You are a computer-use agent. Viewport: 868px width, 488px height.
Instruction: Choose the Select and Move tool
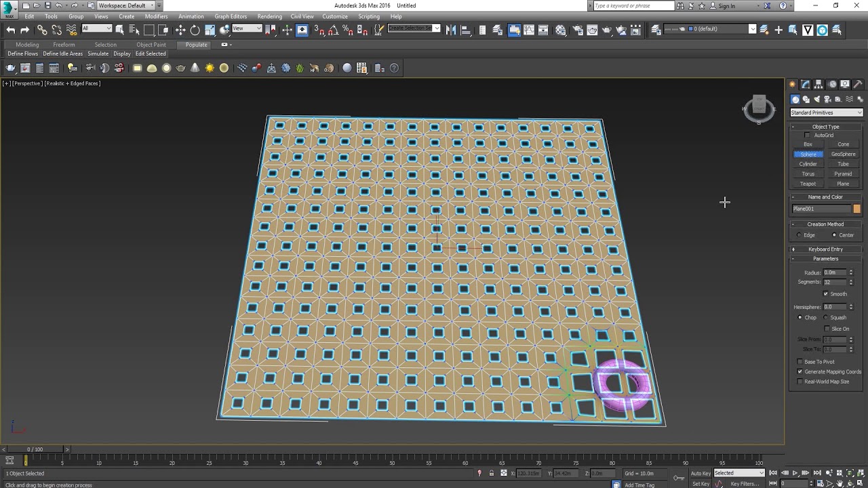[x=180, y=30]
